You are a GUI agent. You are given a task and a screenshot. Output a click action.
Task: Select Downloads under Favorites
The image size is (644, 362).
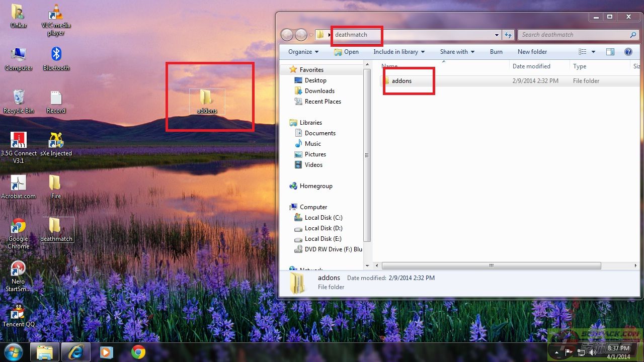tap(319, 91)
